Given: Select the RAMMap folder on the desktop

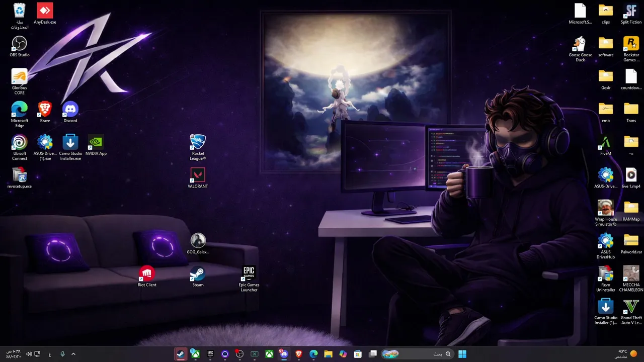Looking at the screenshot, I should tap(631, 211).
